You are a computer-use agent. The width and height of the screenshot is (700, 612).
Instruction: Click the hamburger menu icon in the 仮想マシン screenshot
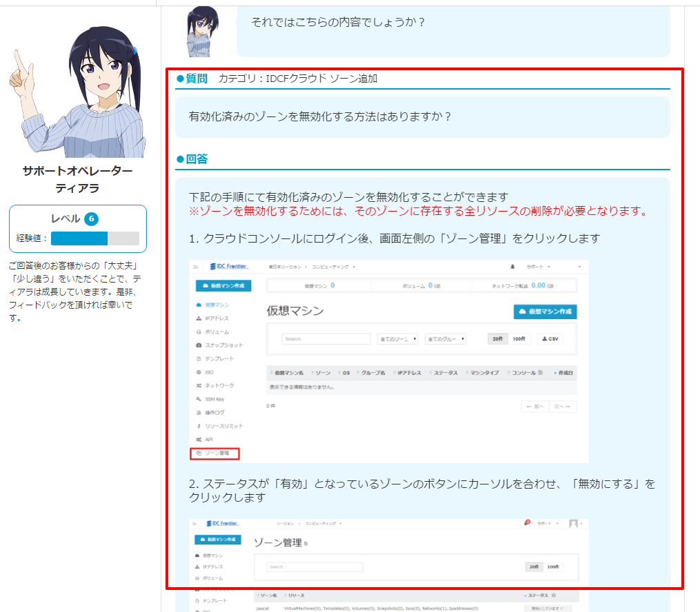196,266
